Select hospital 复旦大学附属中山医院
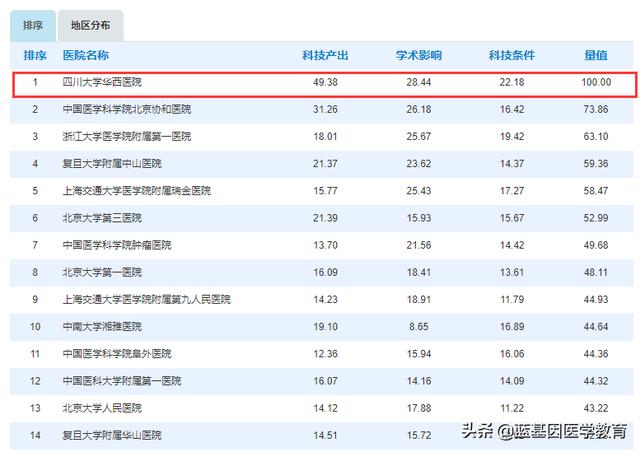Viewport: 640px width, 452px height. [112, 164]
